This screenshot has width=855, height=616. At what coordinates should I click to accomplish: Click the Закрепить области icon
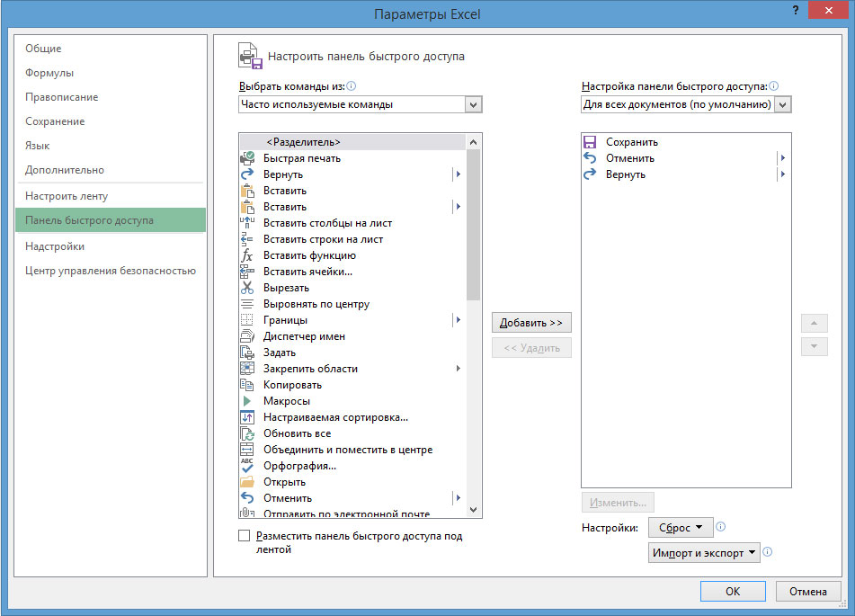(x=247, y=369)
